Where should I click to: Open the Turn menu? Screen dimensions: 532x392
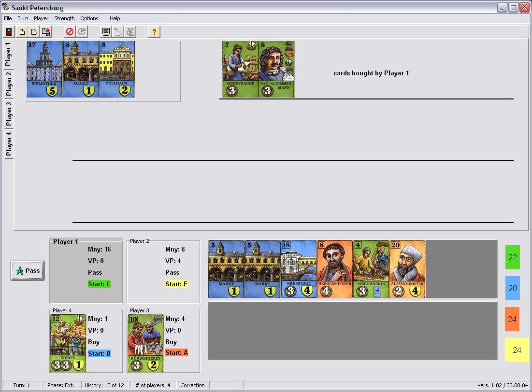pos(23,18)
